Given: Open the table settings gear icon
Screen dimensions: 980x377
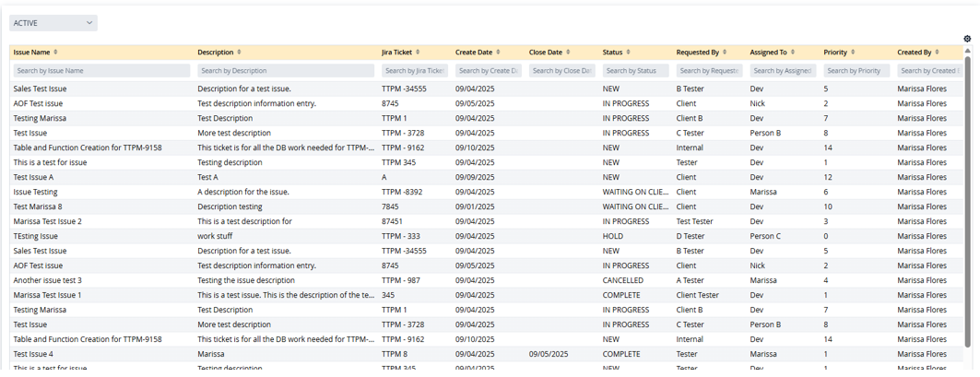Looking at the screenshot, I should pos(967,39).
